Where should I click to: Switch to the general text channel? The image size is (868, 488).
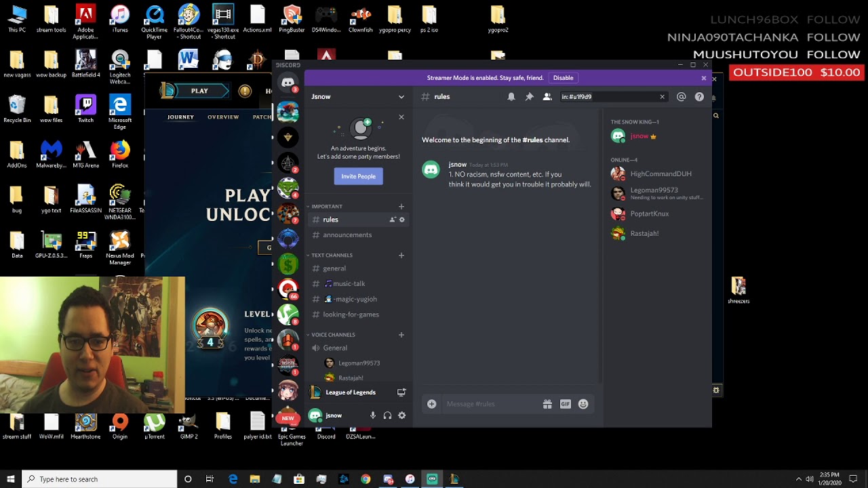coord(358,268)
